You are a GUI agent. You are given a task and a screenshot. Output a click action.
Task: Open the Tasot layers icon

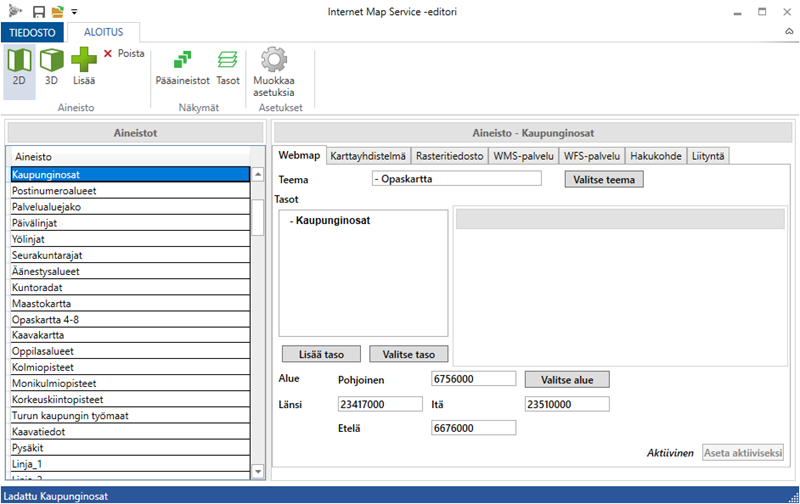click(x=228, y=67)
